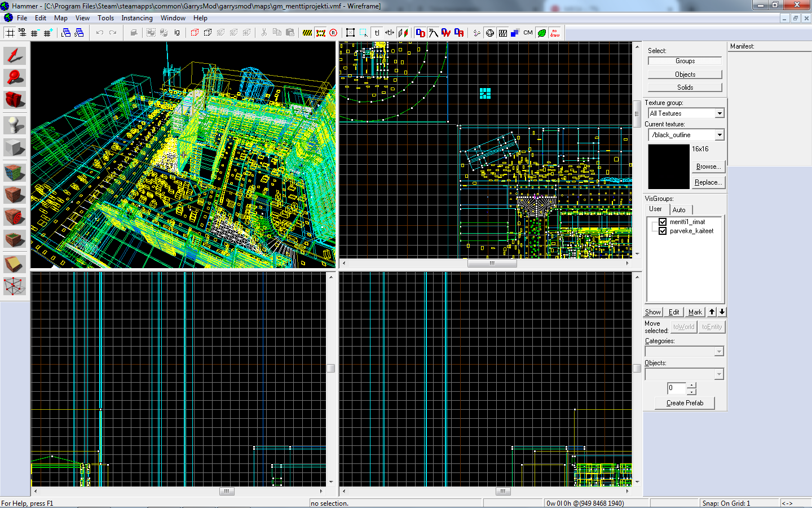Open Categories dropdown
Image resolution: width=812 pixels, height=508 pixels.
pos(684,352)
